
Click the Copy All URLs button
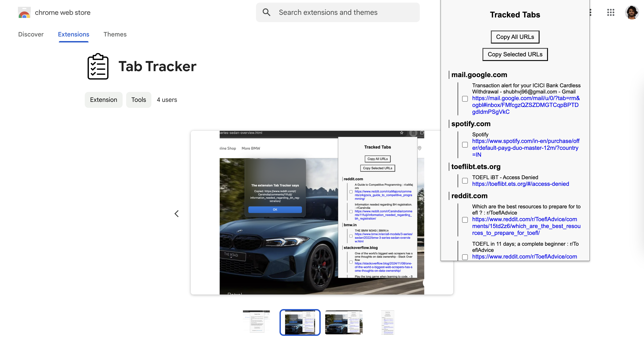click(x=515, y=37)
